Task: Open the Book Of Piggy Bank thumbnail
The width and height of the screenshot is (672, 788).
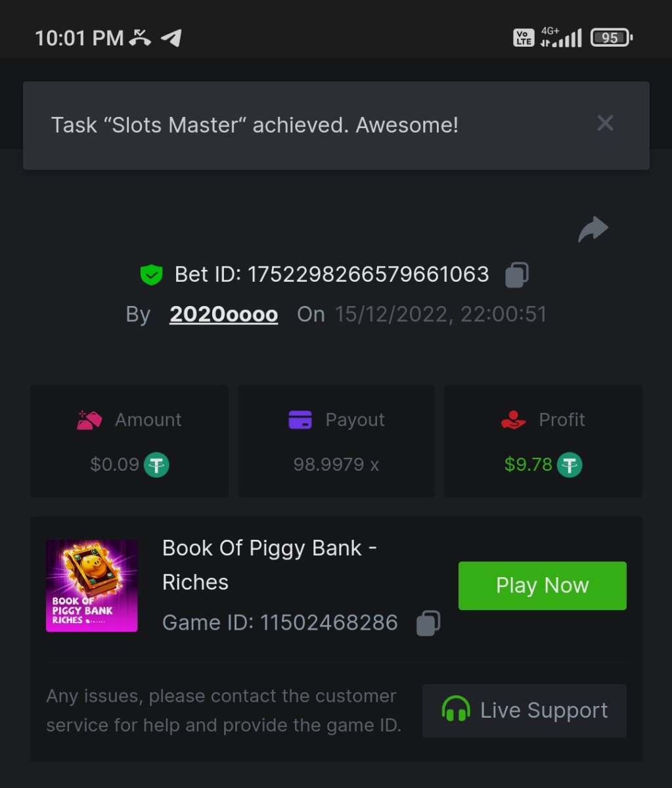Action: coord(92,586)
